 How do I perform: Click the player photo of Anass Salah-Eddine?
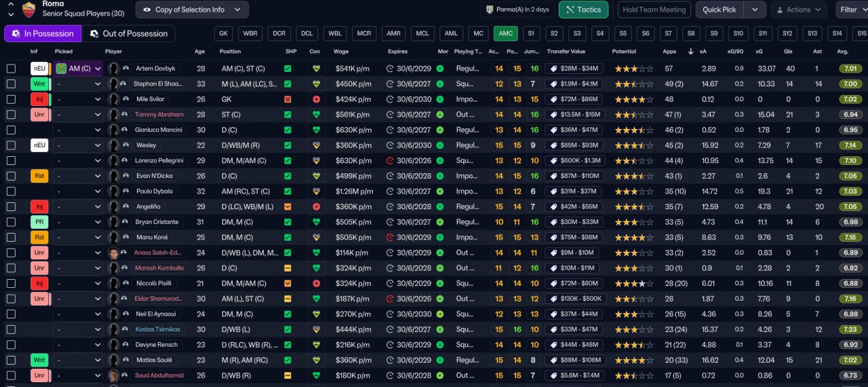pos(114,253)
